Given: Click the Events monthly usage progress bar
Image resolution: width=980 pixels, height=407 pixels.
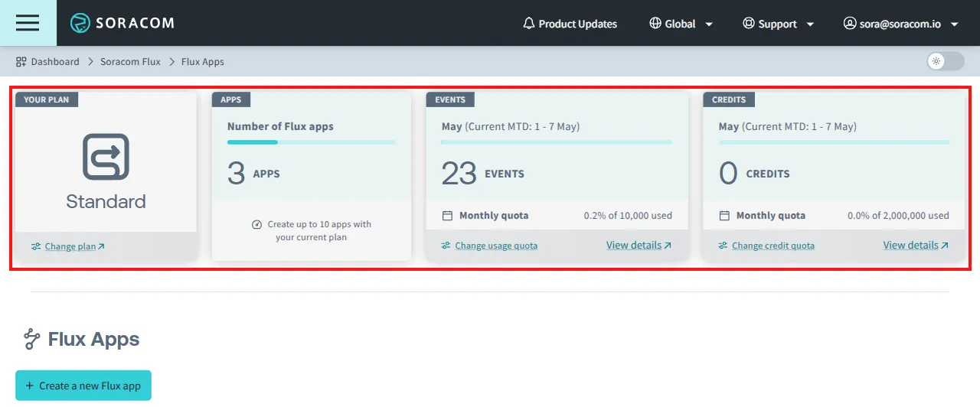Looking at the screenshot, I should (557, 142).
